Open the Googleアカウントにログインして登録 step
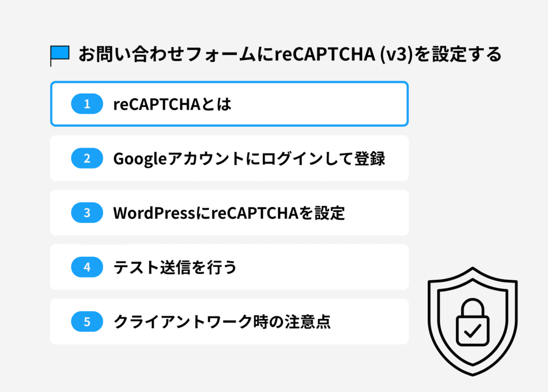 pyautogui.click(x=249, y=158)
